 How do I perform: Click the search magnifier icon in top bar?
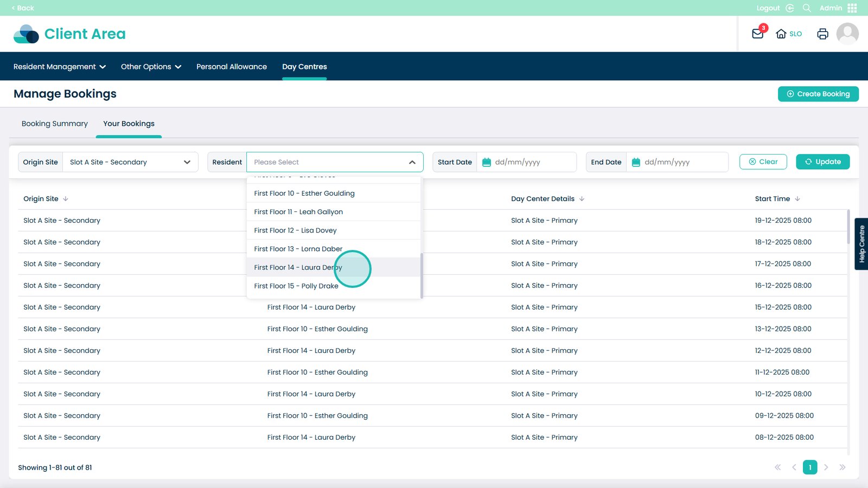(x=807, y=8)
